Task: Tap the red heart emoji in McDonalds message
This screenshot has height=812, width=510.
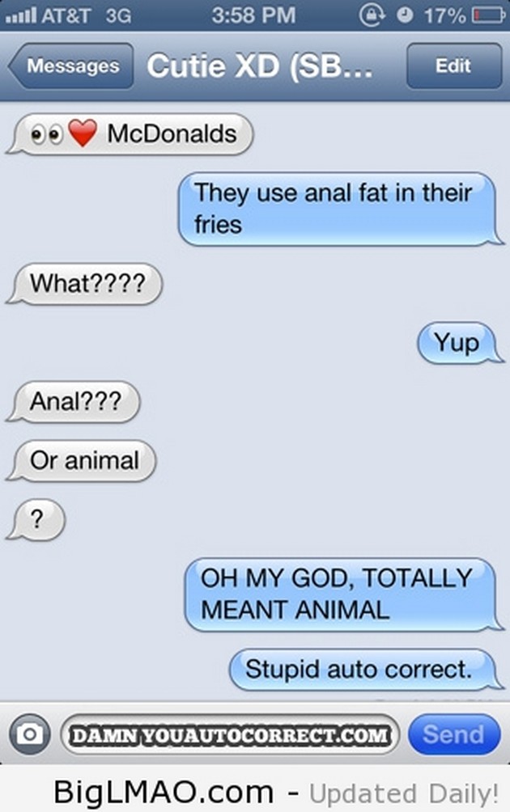Action: point(83,133)
